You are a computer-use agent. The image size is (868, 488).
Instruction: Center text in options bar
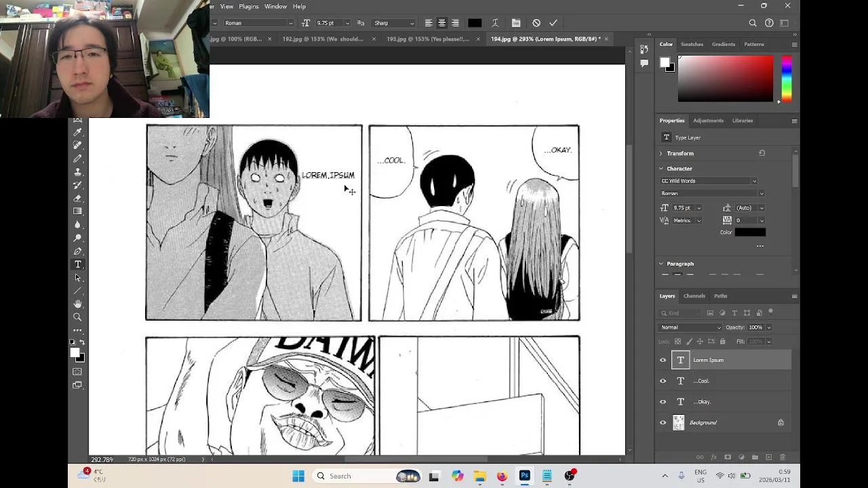pyautogui.click(x=441, y=23)
